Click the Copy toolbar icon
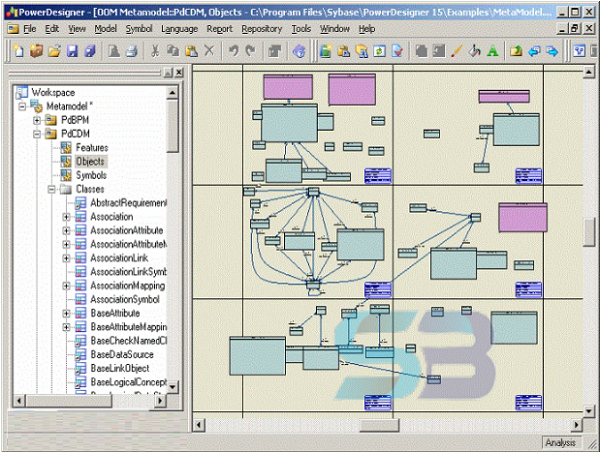The image size is (600, 452). tap(173, 51)
